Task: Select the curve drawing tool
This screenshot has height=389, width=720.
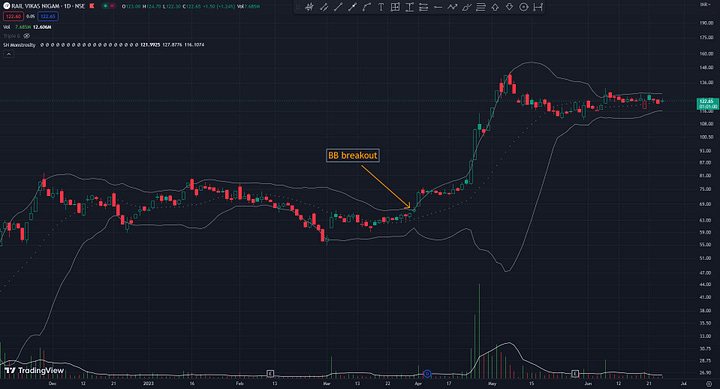Action: 367,7
